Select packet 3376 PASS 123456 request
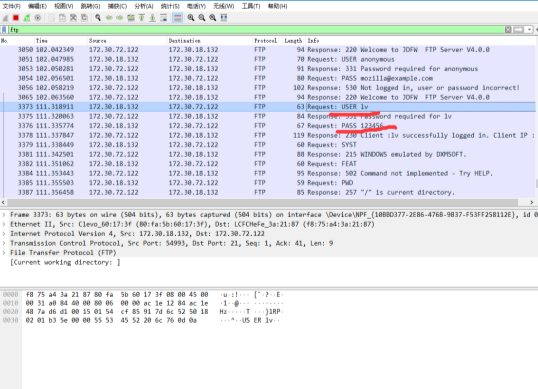Image resolution: width=538 pixels, height=389 pixels. pyautogui.click(x=268, y=126)
